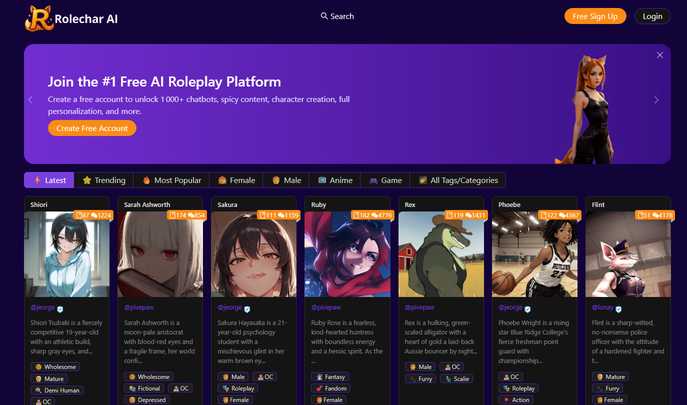Open Sakura character image
This screenshot has height=405, width=687.
click(x=254, y=254)
